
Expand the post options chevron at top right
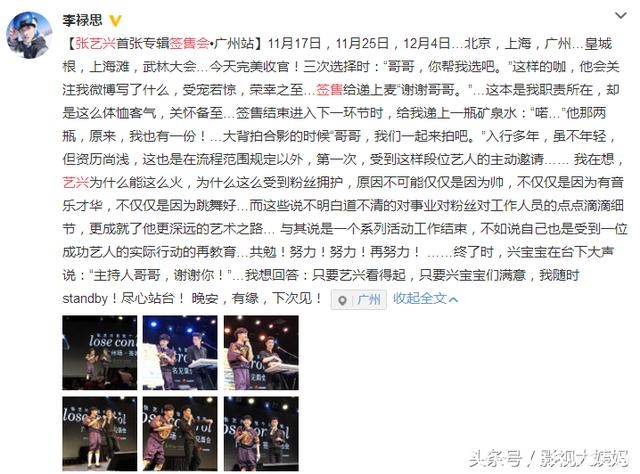tap(621, 16)
